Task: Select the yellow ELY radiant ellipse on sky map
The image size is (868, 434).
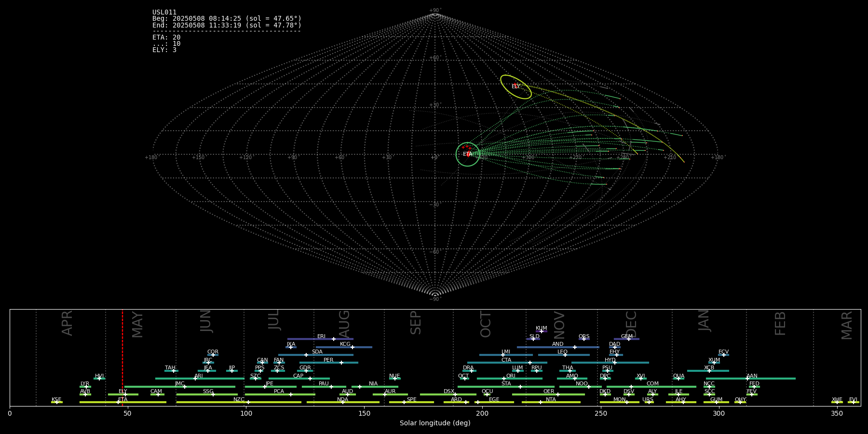Action: click(516, 87)
